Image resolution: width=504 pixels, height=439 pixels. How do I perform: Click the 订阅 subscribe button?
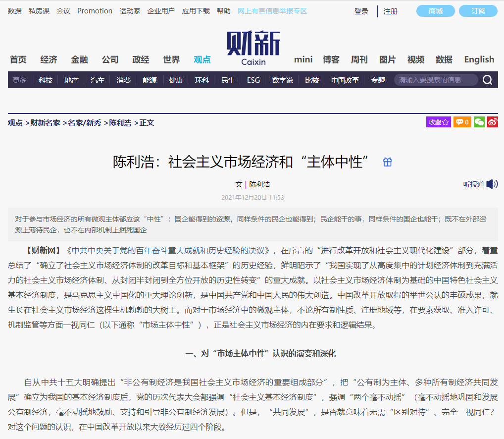(478, 11)
